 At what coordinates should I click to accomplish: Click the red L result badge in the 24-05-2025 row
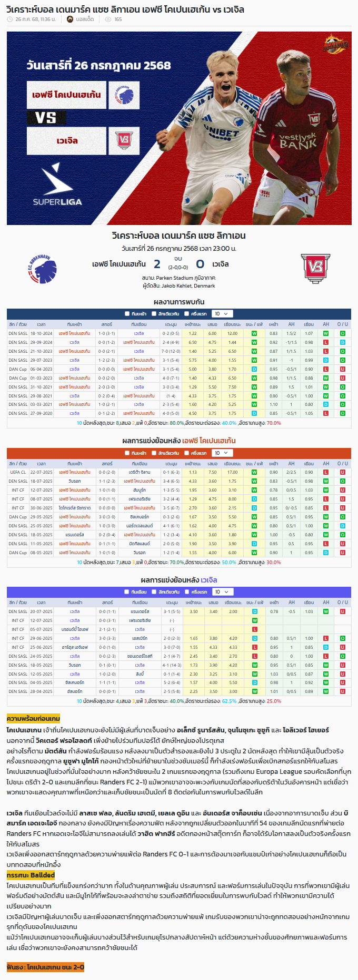click(x=255, y=656)
